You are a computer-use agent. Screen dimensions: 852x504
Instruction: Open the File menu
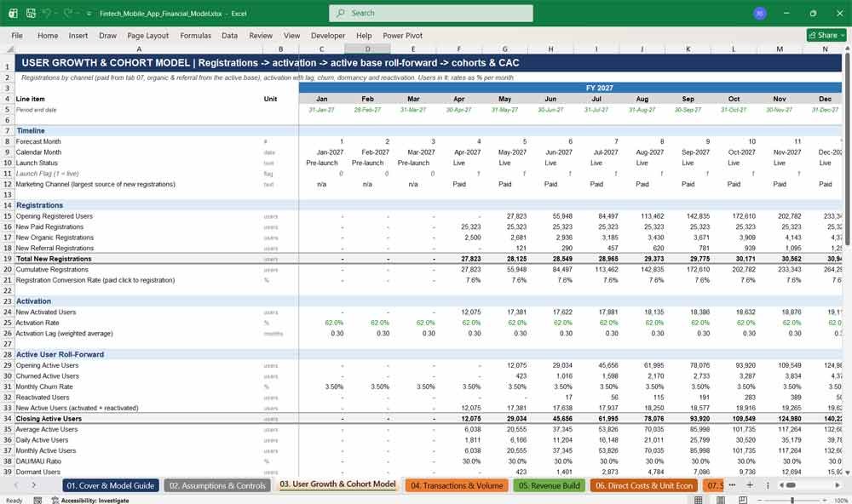(17, 35)
